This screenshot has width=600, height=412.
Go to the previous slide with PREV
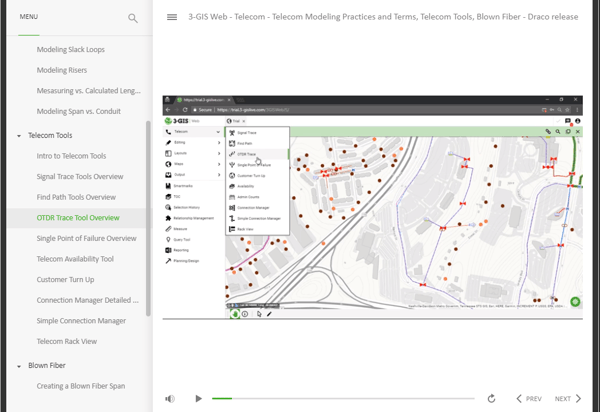(529, 399)
